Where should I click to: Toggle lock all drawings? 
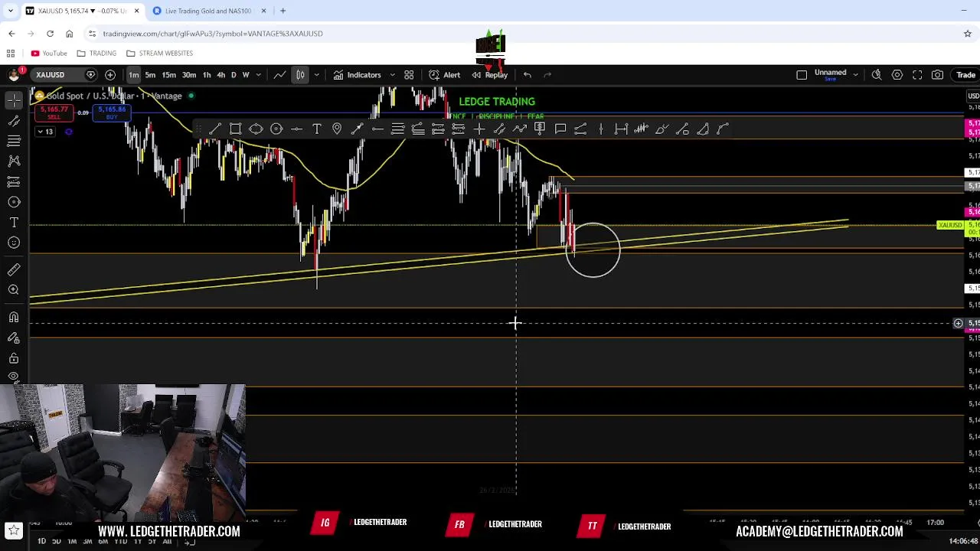point(14,358)
